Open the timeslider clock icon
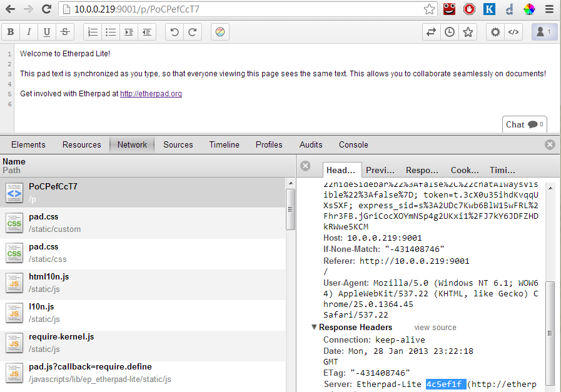The image size is (561, 392). click(x=450, y=32)
